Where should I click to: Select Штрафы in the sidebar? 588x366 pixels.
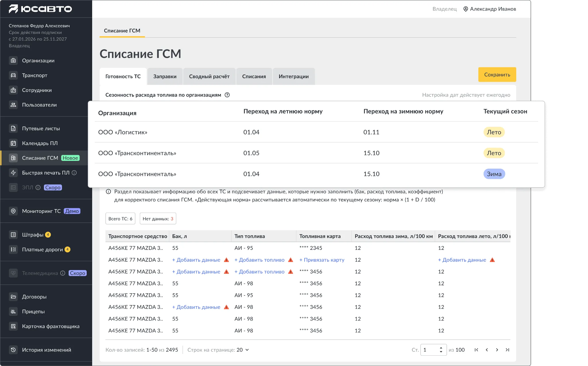pyautogui.click(x=32, y=235)
